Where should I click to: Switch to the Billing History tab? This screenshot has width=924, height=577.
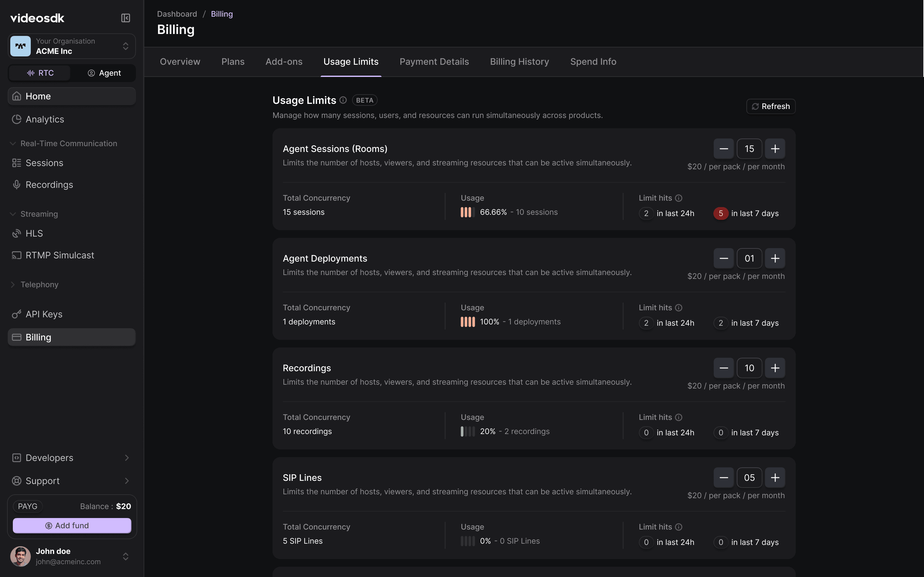pyautogui.click(x=519, y=62)
